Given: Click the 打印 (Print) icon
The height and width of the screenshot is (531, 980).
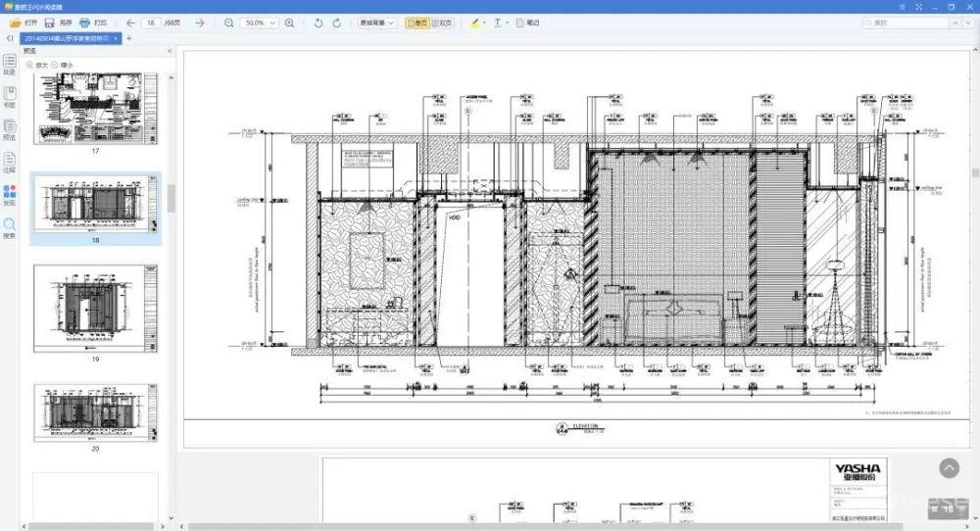Looking at the screenshot, I should coord(85,23).
